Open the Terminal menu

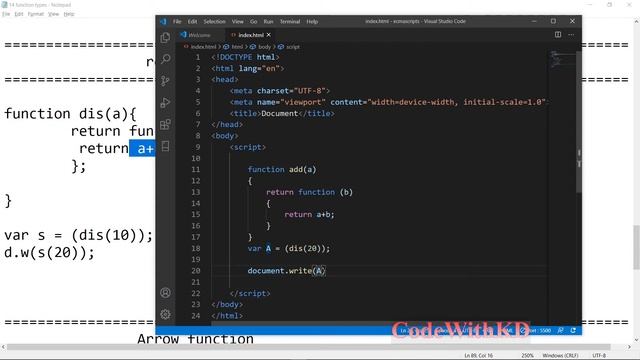(290, 21)
